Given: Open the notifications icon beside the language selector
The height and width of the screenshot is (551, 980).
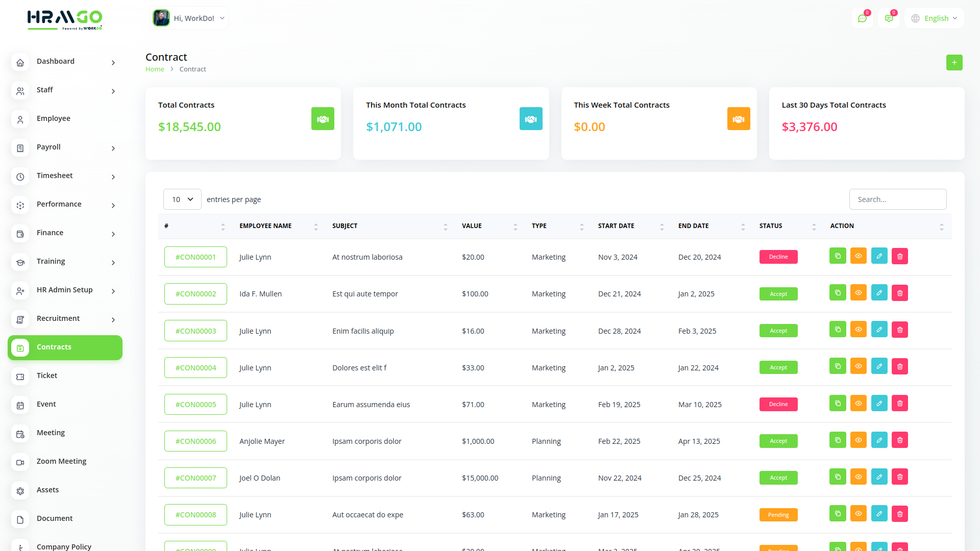Looking at the screenshot, I should [x=889, y=18].
